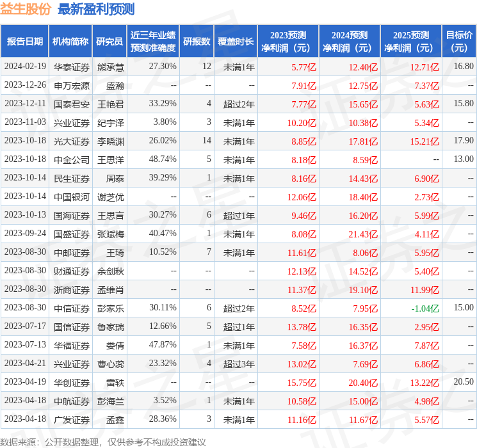The height and width of the screenshot is (448, 477).
Task: Click the 研报数 column header
Action: pyautogui.click(x=197, y=42)
